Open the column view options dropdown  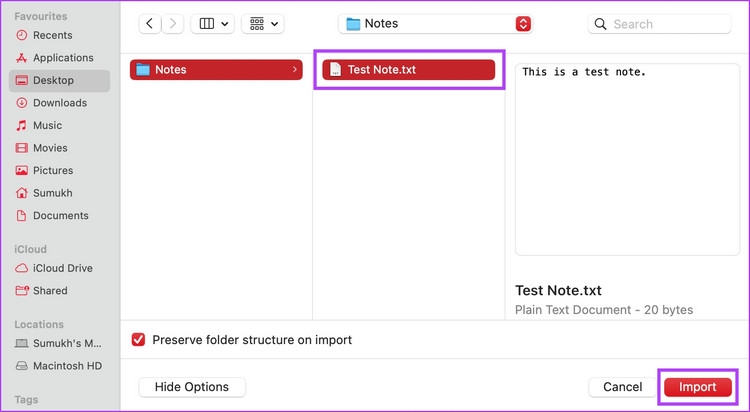pos(213,23)
